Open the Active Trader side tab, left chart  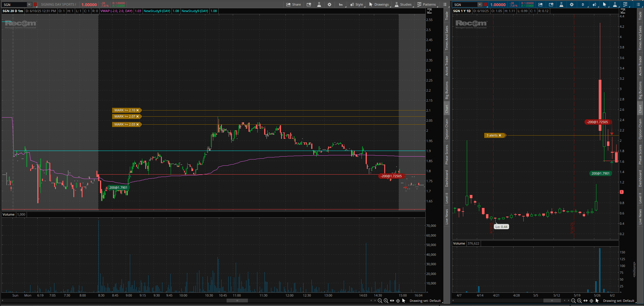tap(447, 66)
